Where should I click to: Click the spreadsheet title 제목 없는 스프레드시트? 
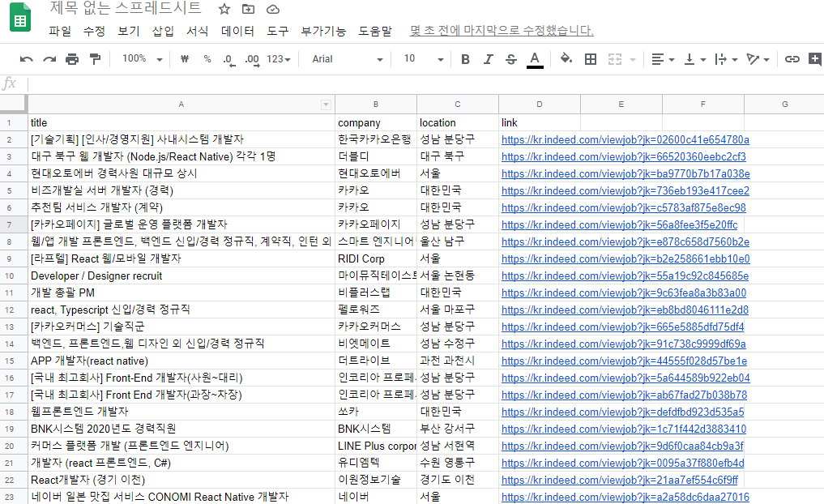click(x=126, y=8)
